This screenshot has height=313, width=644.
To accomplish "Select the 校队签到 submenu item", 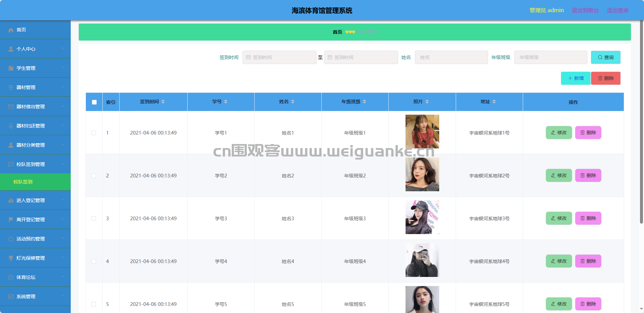I will point(35,182).
